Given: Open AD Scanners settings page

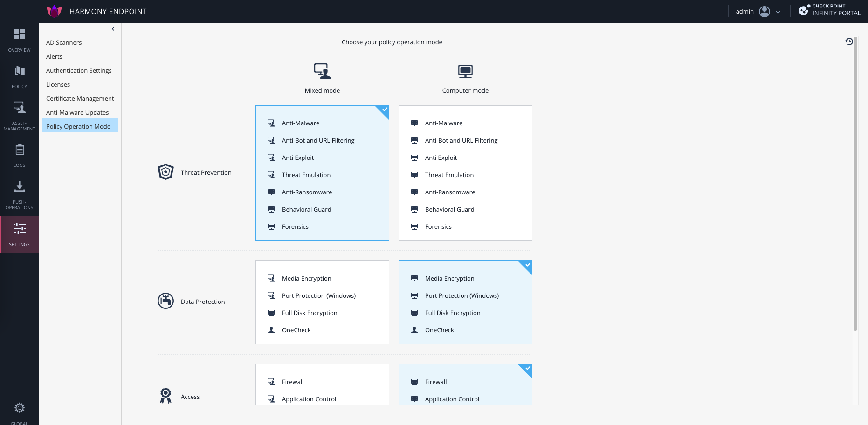Looking at the screenshot, I should pos(64,42).
